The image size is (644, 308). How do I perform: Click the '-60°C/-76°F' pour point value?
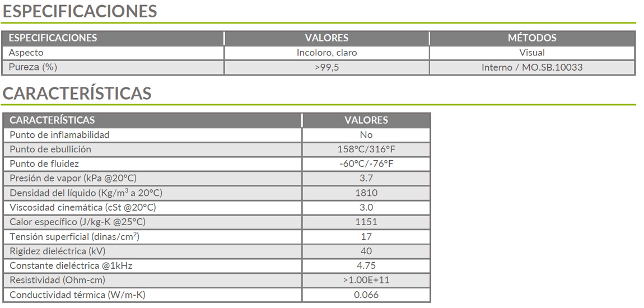point(366,164)
